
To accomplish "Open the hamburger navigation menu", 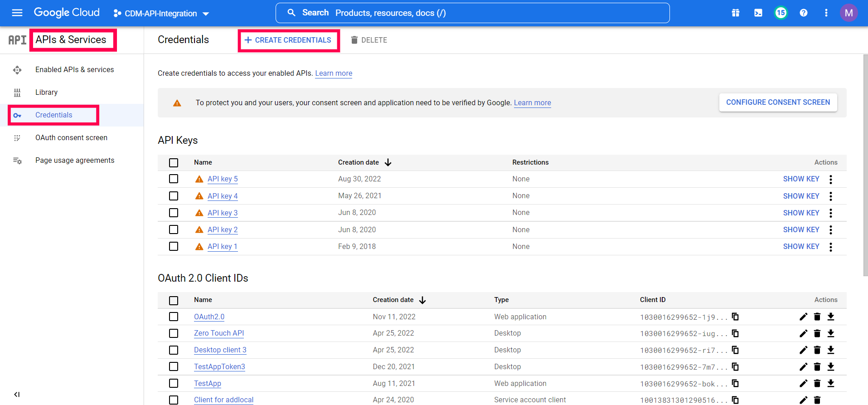I will (x=17, y=13).
